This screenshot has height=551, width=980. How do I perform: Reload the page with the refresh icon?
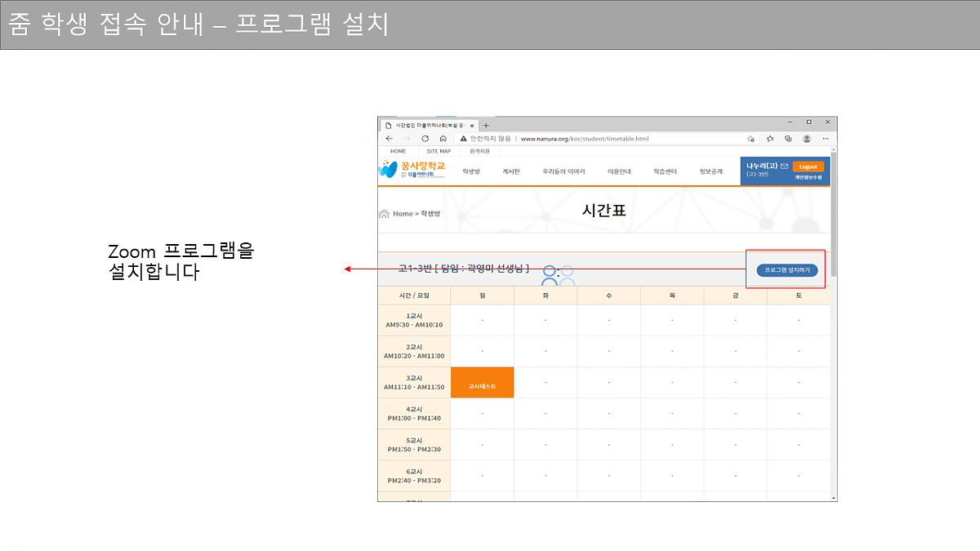[x=425, y=139]
